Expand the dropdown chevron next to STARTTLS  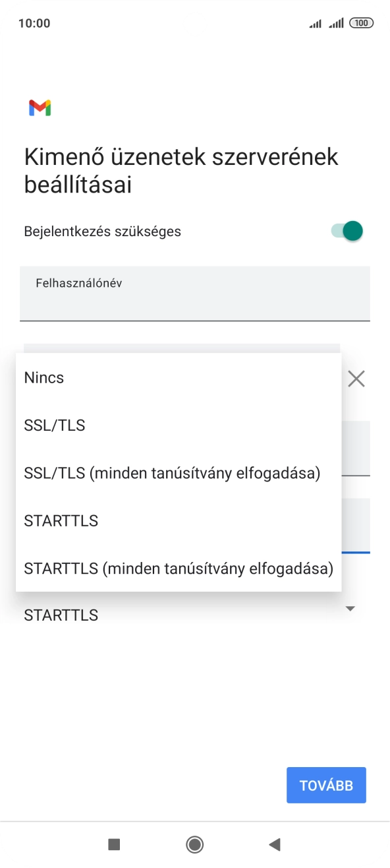351,609
